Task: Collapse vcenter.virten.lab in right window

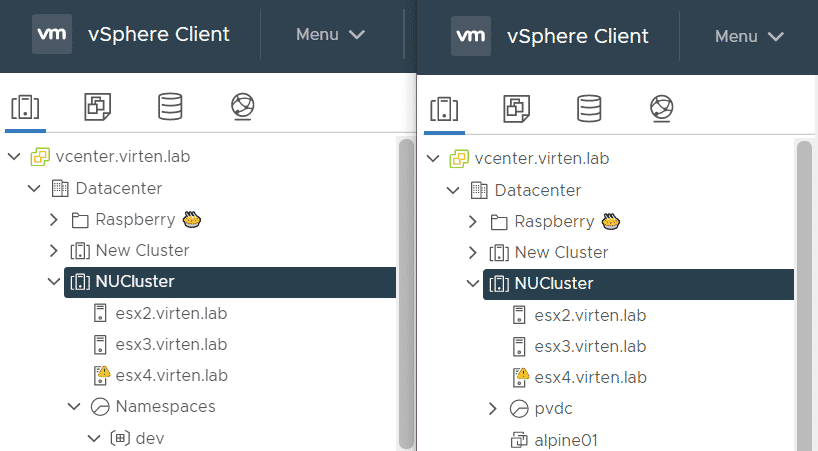Action: pyautogui.click(x=433, y=159)
